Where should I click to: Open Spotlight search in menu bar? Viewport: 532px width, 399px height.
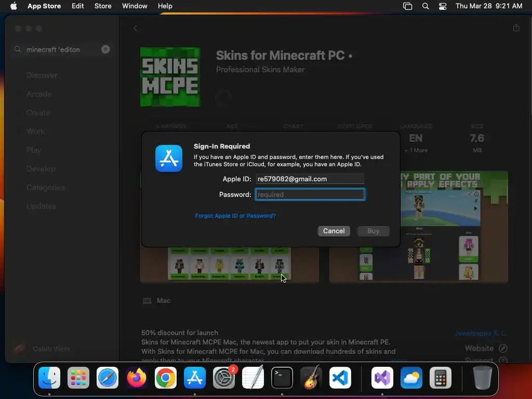coord(425,6)
